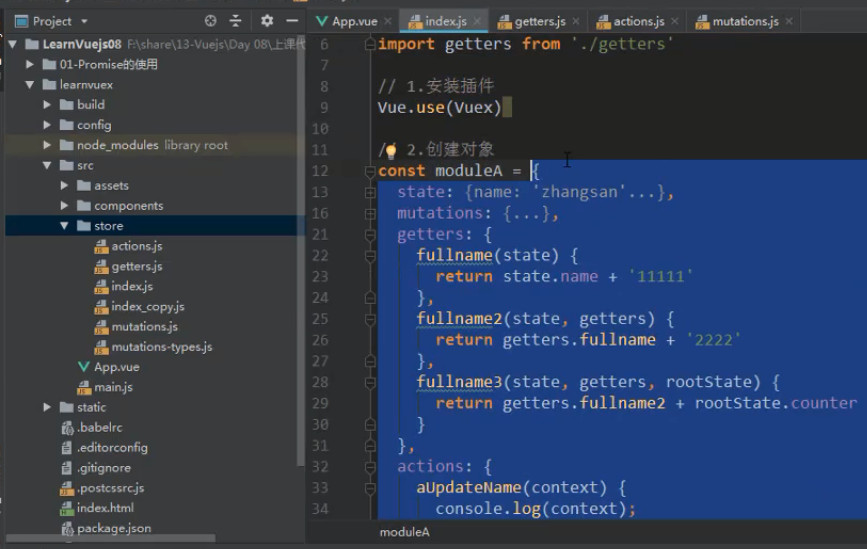The image size is (867, 549).
Task: Collapse the store folder arrow
Action: [64, 226]
